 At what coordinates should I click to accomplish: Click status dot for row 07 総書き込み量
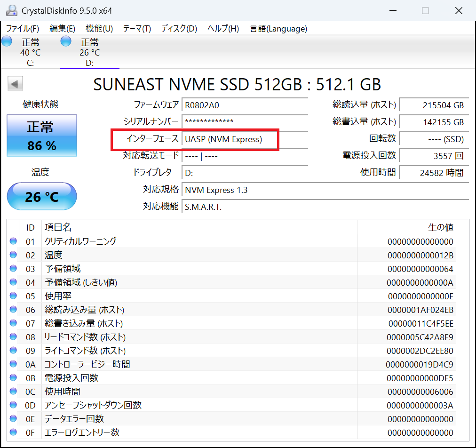[13, 323]
